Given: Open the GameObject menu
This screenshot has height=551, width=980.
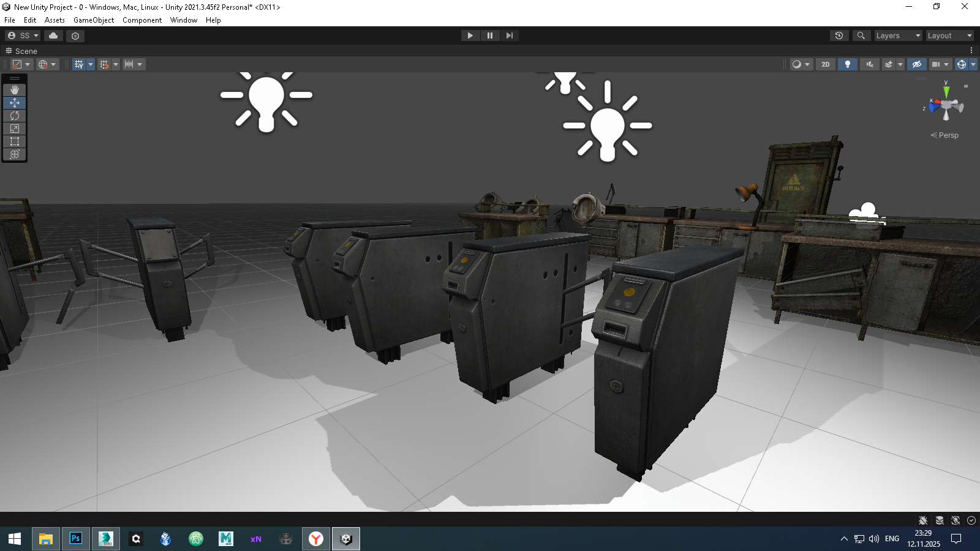Looking at the screenshot, I should (x=93, y=20).
